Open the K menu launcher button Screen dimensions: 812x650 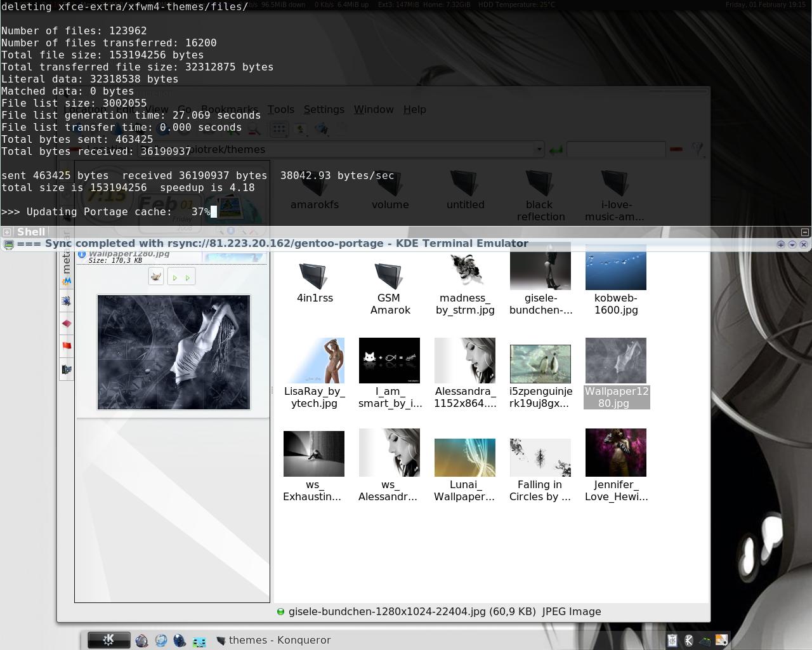pyautogui.click(x=108, y=640)
